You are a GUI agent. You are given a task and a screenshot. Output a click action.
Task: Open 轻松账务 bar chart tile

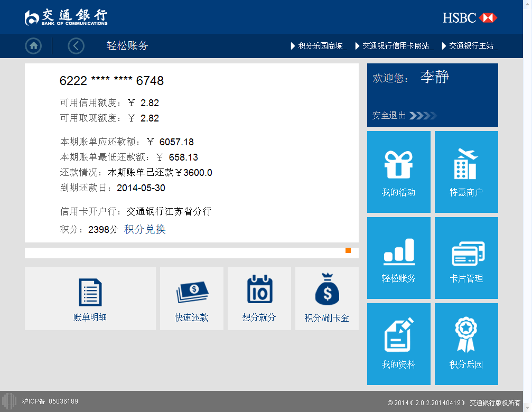[x=399, y=258]
